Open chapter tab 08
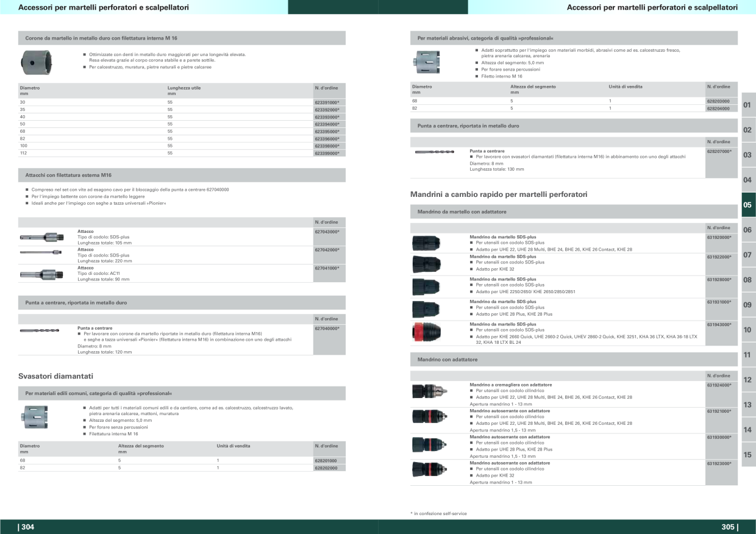Viewport: 756px width, 534px height. [x=748, y=280]
